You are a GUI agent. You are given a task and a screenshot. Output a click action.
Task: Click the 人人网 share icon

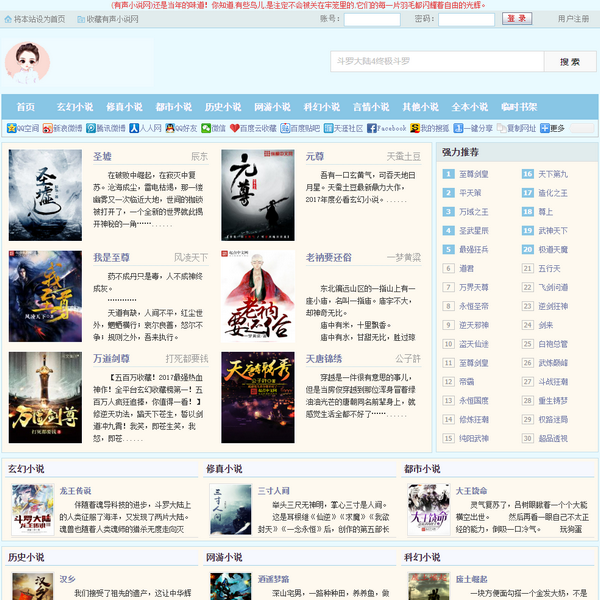coord(134,129)
